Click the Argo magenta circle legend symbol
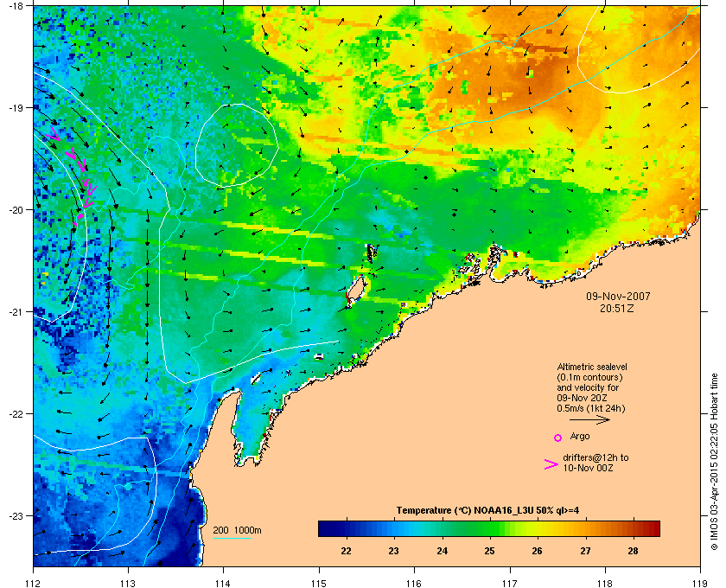This screenshot has height=588, width=726. tap(558, 438)
